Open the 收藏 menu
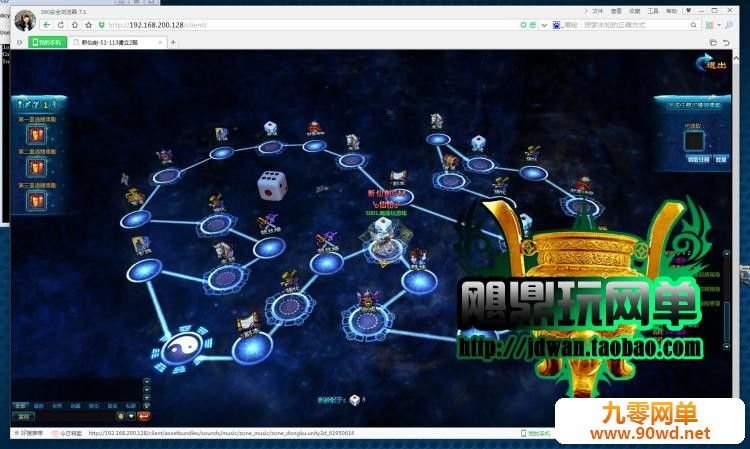750x449 pixels. tap(635, 11)
